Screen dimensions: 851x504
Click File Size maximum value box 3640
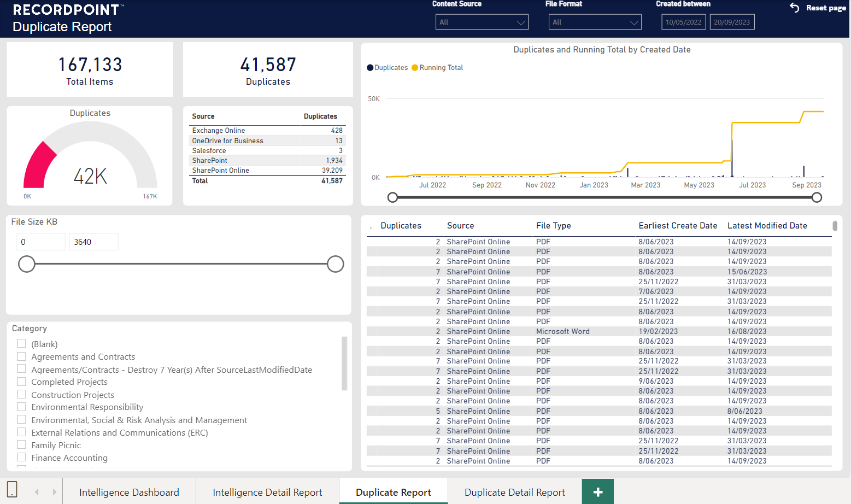[93, 242]
